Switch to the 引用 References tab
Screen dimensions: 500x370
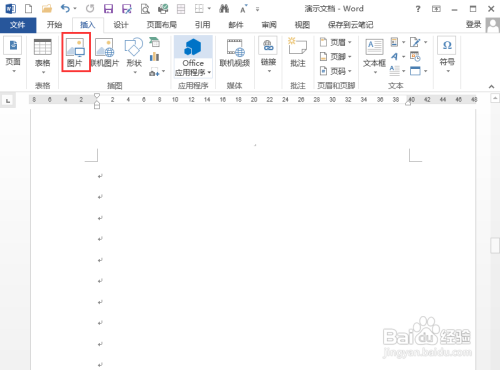coord(203,25)
